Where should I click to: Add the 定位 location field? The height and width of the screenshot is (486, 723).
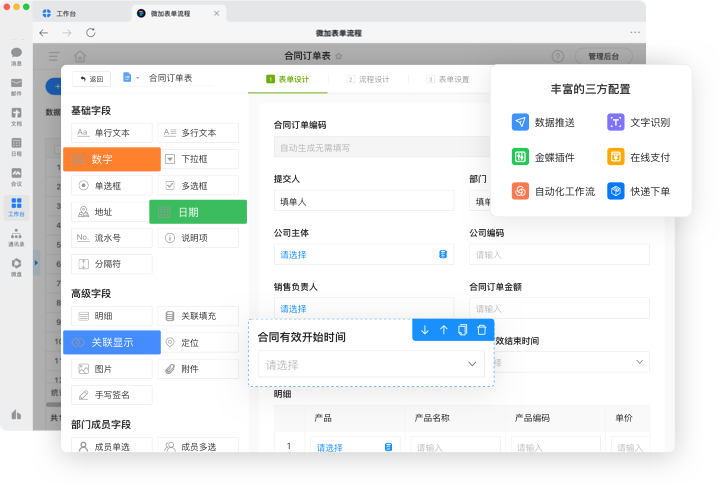pos(200,342)
